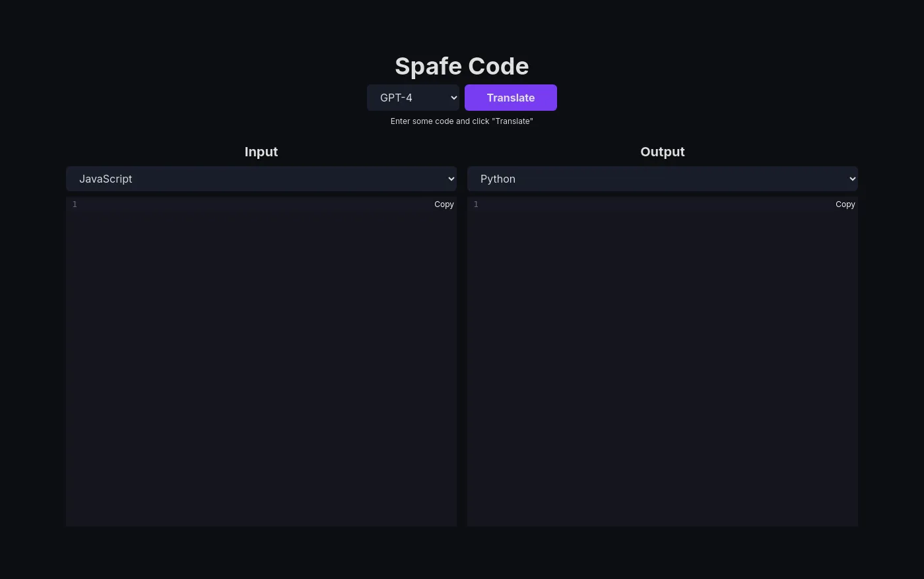
Task: Copy the Input code
Action: (x=444, y=204)
